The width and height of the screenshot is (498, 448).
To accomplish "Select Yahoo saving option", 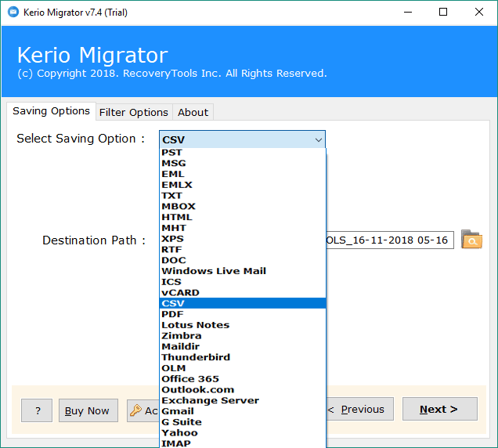I will click(243, 433).
